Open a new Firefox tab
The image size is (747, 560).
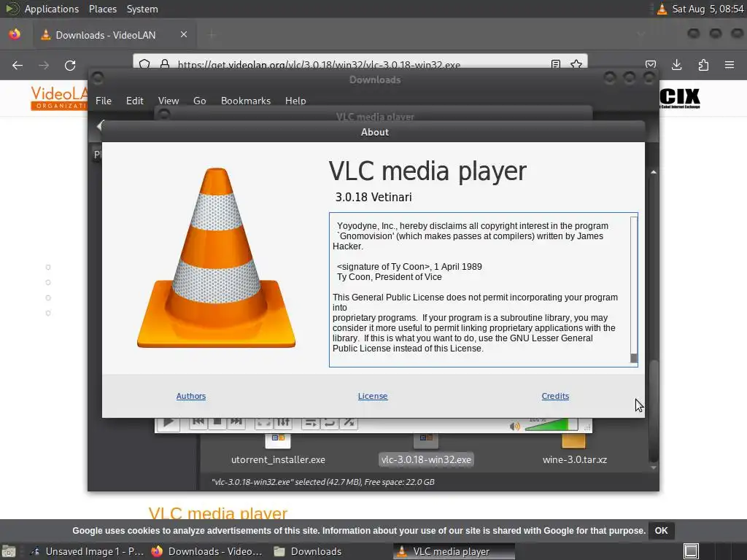[212, 34]
